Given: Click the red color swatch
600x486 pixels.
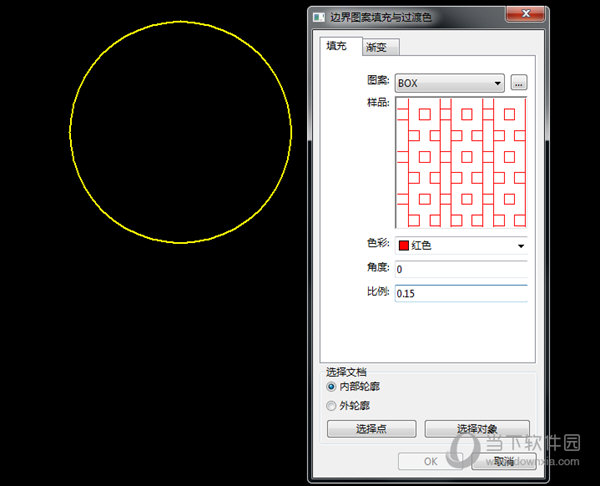Looking at the screenshot, I should tap(404, 245).
